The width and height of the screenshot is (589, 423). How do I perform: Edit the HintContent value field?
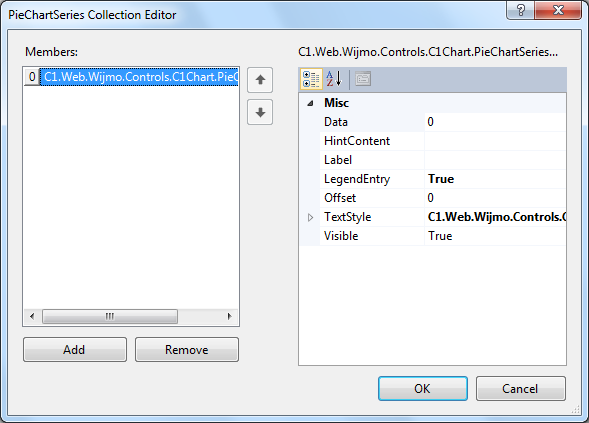495,141
